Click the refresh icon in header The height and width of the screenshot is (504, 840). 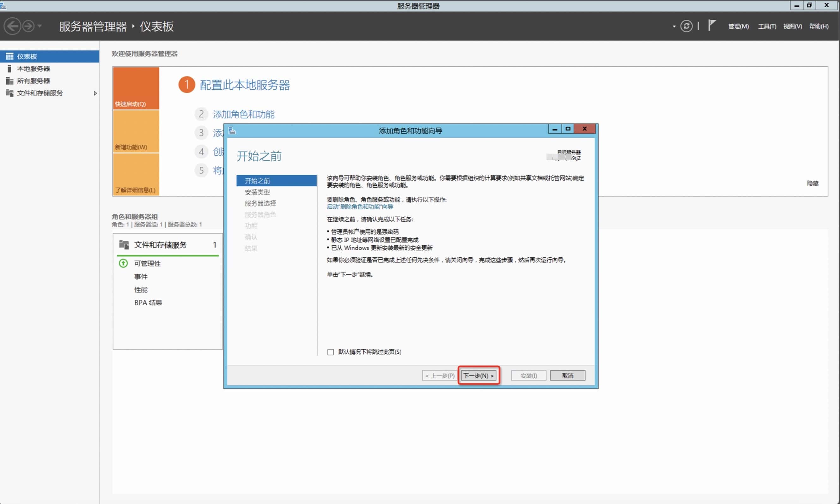click(x=686, y=26)
